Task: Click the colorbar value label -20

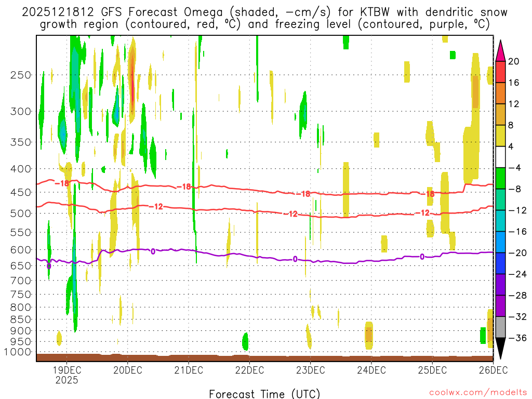Action: (x=517, y=253)
